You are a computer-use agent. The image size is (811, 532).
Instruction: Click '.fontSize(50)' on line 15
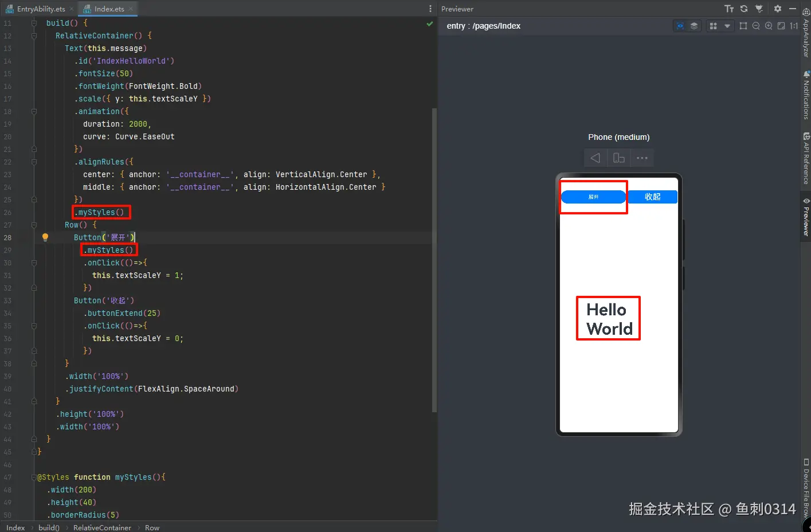tap(103, 73)
